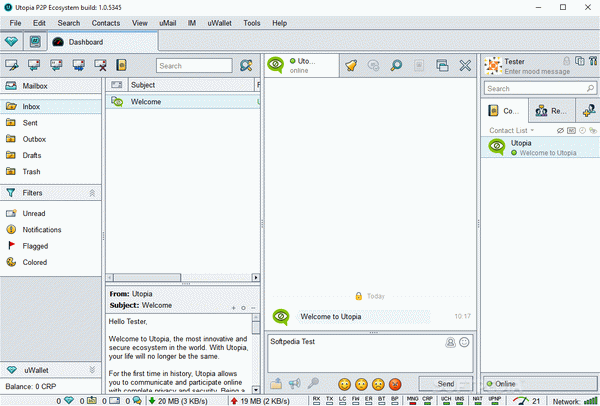Toggle the NAT status indicator
Screen dimensions: 600x406
coord(477,400)
